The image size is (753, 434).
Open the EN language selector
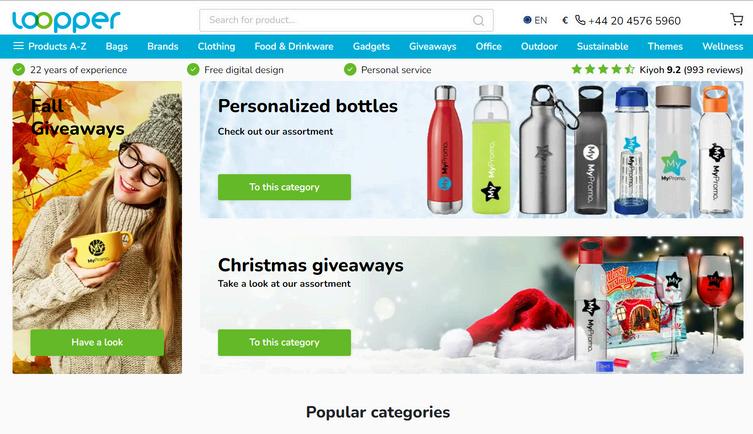[x=535, y=20]
